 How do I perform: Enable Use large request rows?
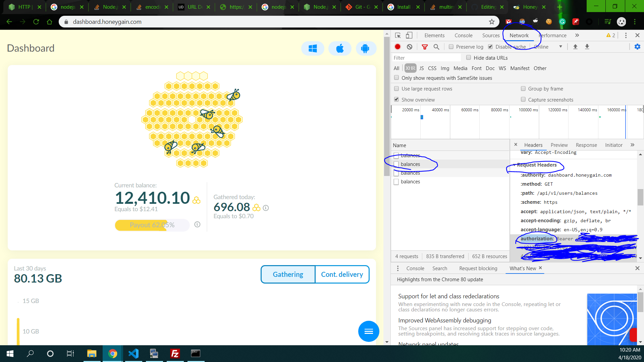396,88
